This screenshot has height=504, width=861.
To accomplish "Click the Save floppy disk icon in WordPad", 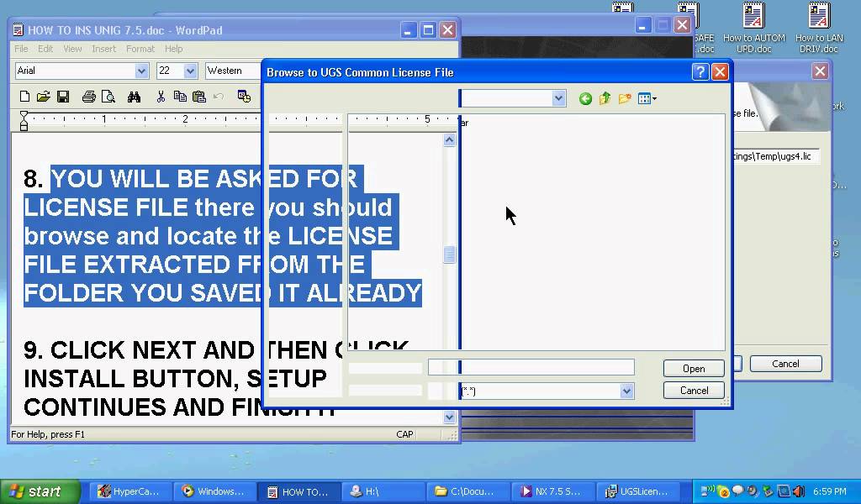I will click(x=63, y=97).
